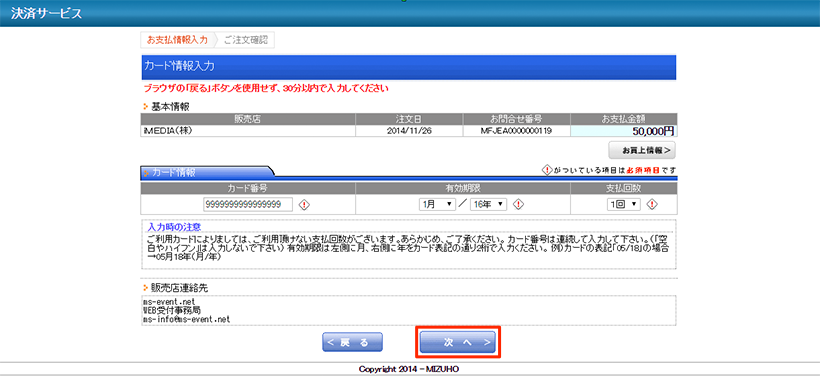Click the お問合せ番号 column header
Screen dimensions: 820x380
(516, 119)
